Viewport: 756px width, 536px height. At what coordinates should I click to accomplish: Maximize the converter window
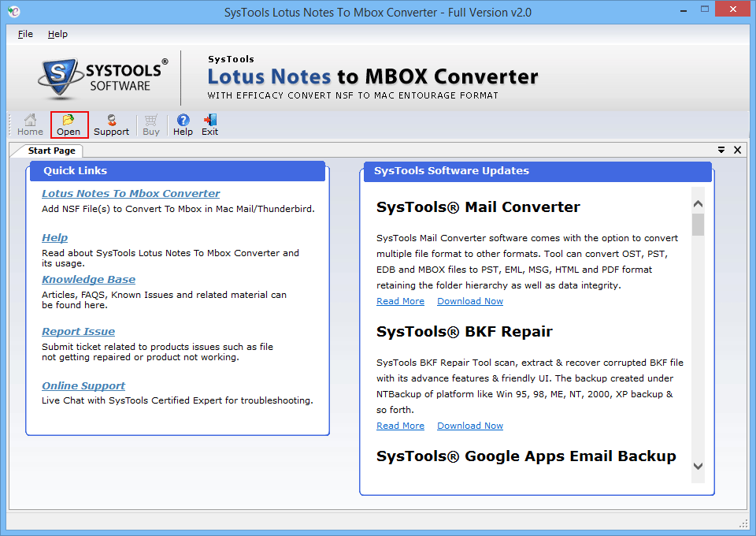705,9
